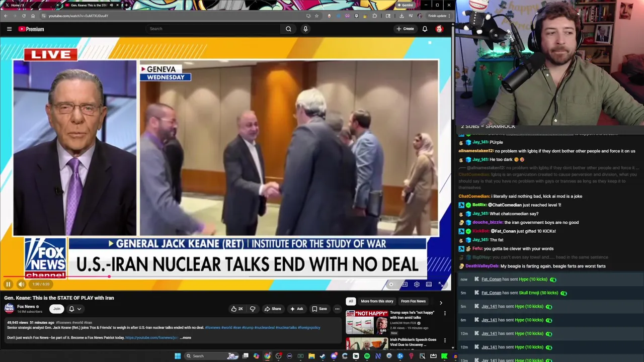Open the Fox News channel avatar

coord(9,308)
